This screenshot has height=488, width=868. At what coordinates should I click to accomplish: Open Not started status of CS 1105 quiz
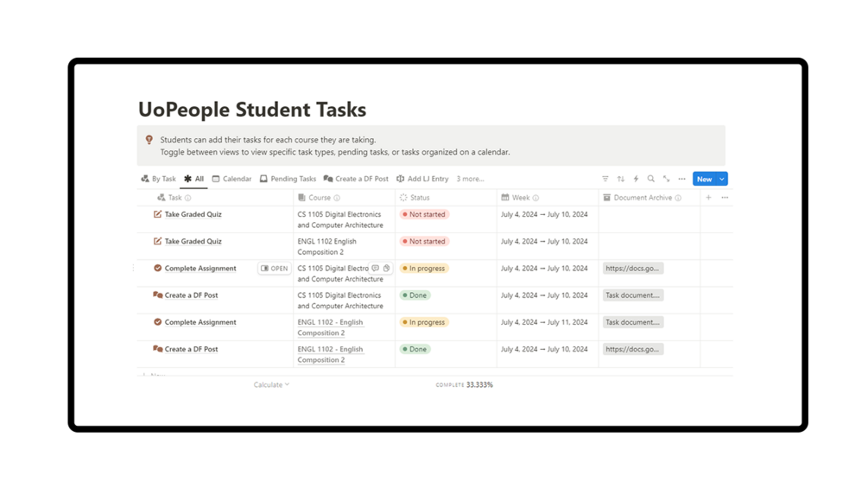[424, 214]
